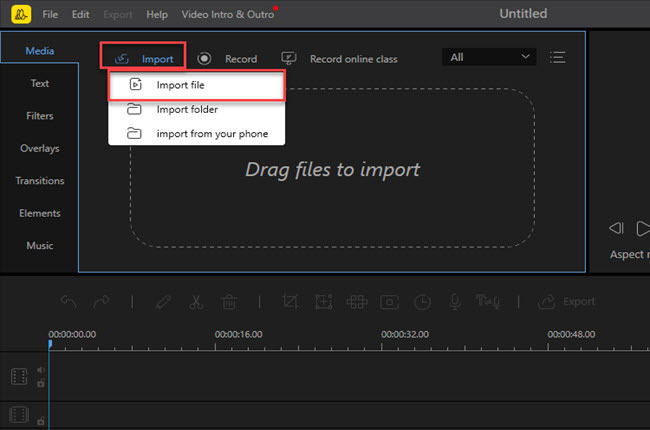Select the Crop tool icon
The width and height of the screenshot is (650, 430).
click(x=291, y=301)
